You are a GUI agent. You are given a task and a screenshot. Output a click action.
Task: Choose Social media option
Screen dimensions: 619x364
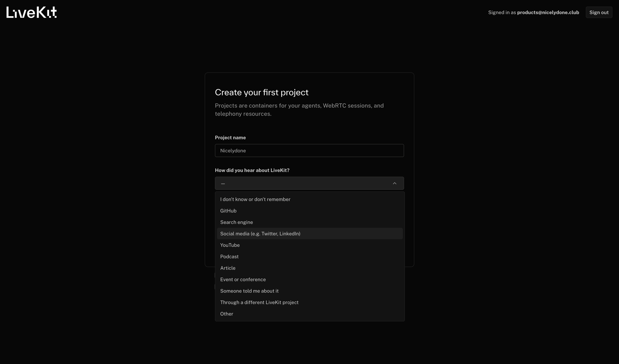click(x=260, y=234)
